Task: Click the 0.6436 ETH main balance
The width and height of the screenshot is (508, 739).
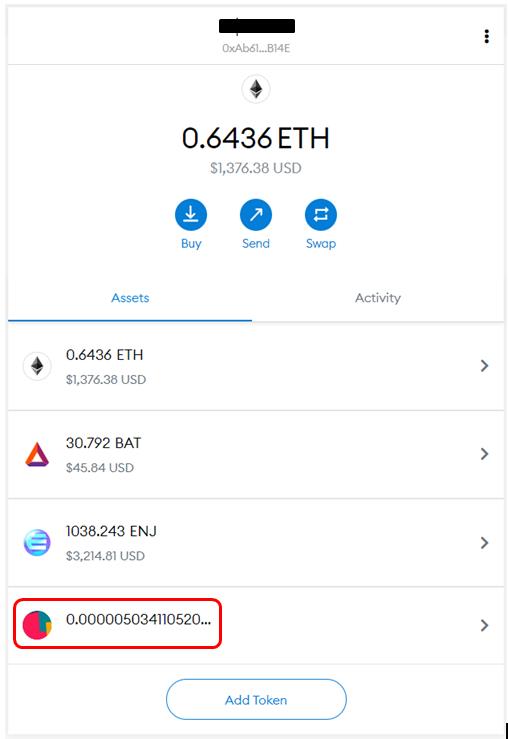Action: click(256, 138)
